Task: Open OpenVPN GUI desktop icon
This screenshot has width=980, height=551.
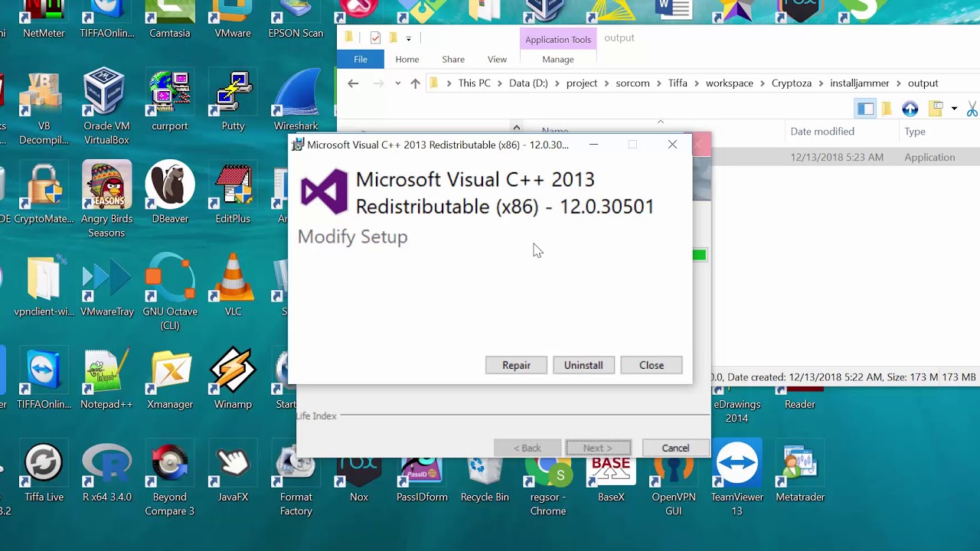Action: 674,486
